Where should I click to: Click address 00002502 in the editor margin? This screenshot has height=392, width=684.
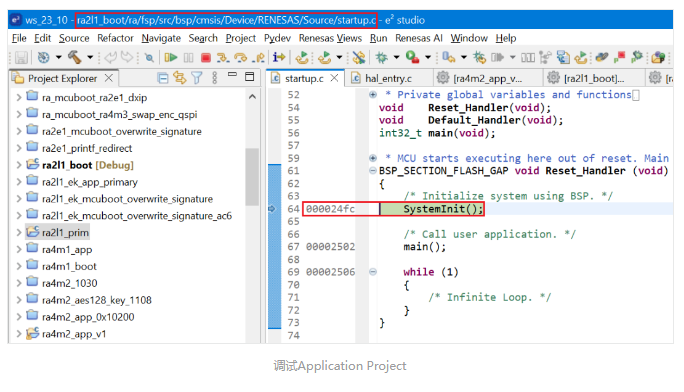point(330,247)
